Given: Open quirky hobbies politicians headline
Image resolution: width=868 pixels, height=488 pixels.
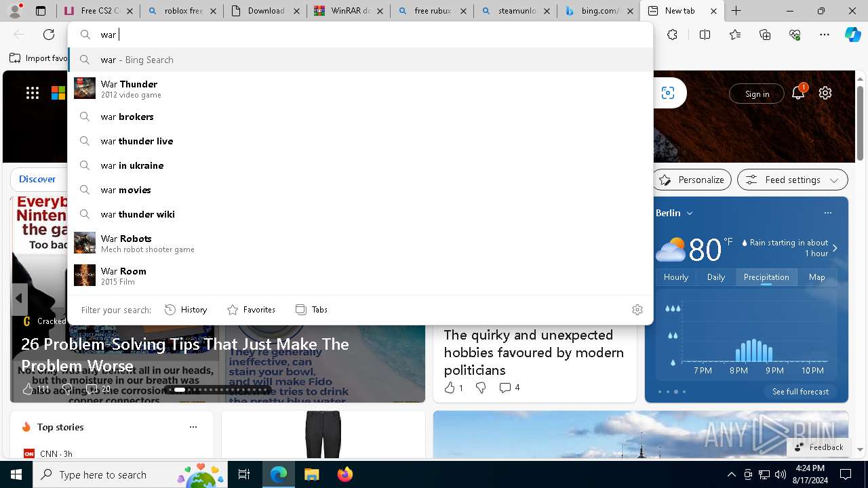Looking at the screenshot, I should coord(534,352).
